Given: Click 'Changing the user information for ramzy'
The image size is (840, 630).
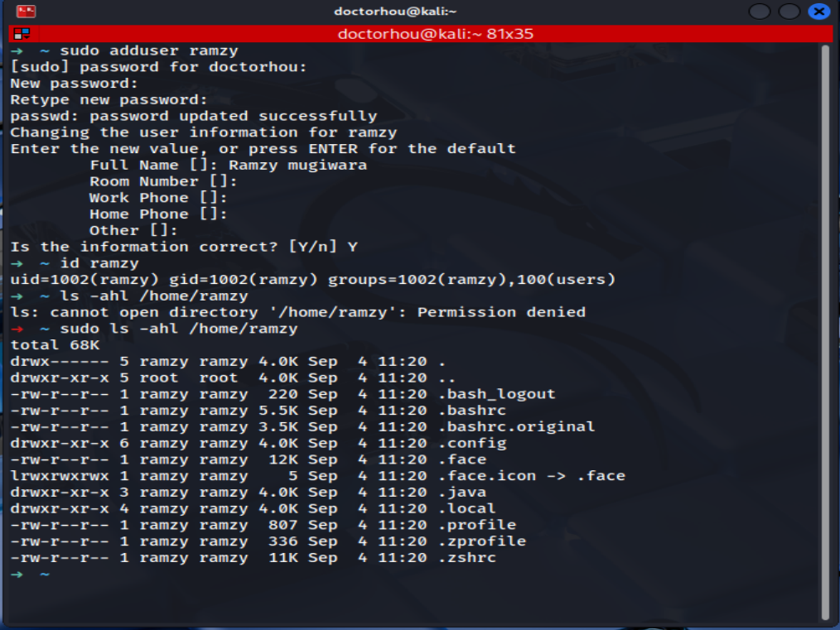Looking at the screenshot, I should tap(204, 132).
